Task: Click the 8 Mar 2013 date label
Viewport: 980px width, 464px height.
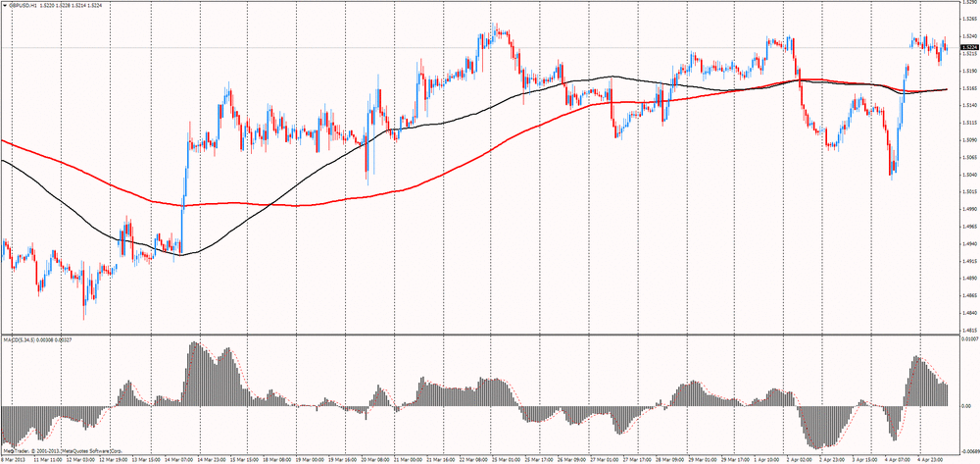Action: [14, 458]
